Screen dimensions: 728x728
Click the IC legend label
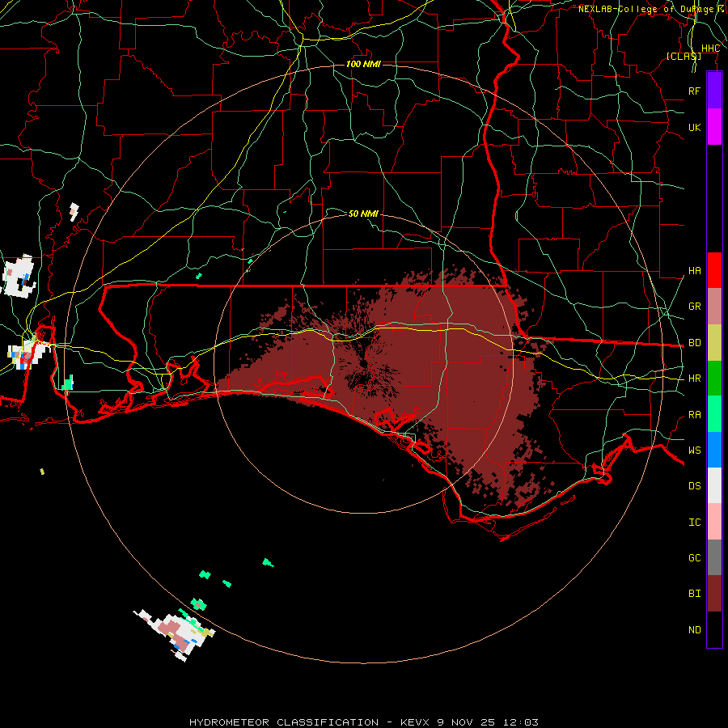tap(694, 523)
